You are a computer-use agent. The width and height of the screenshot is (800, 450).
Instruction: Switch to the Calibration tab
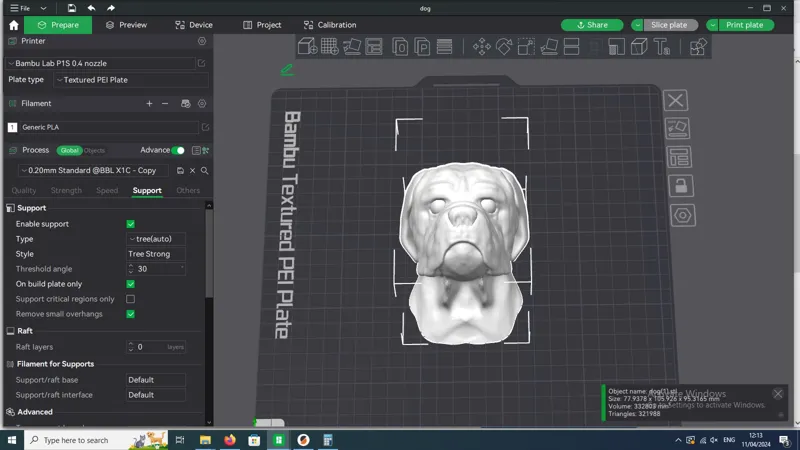[330, 25]
